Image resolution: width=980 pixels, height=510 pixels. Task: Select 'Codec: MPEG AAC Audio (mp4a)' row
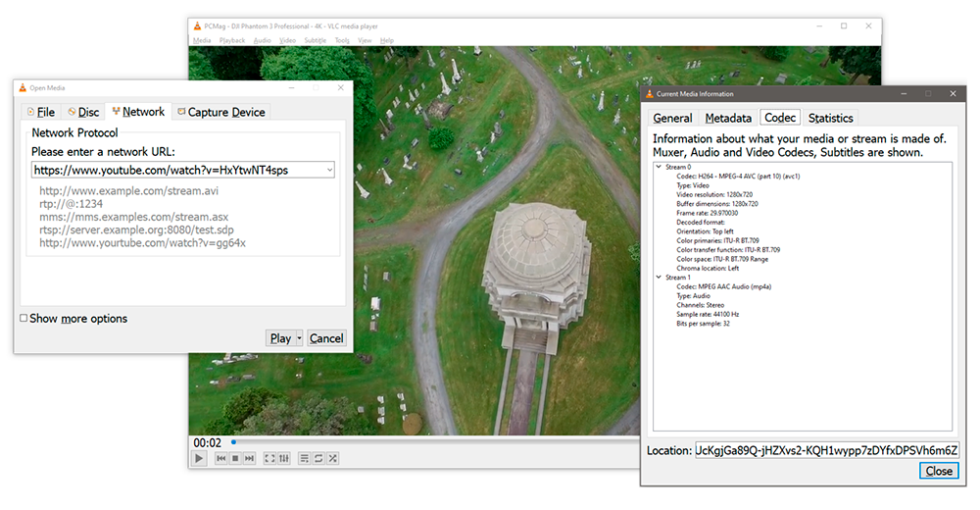[724, 286]
